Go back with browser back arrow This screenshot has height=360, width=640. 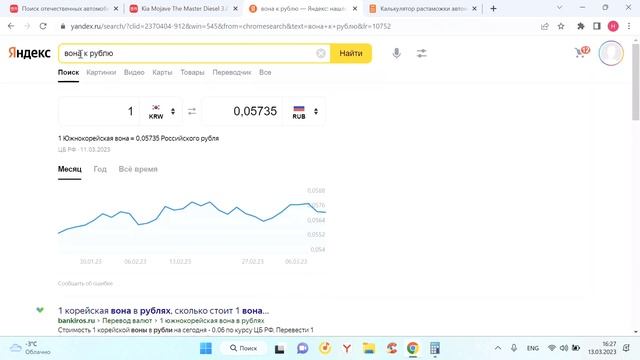(x=11, y=26)
